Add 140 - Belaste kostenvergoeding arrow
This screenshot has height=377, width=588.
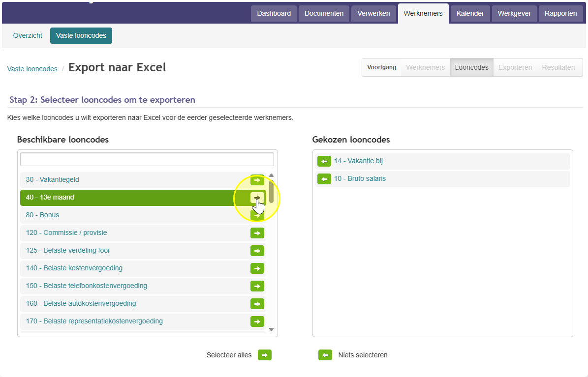(x=257, y=268)
